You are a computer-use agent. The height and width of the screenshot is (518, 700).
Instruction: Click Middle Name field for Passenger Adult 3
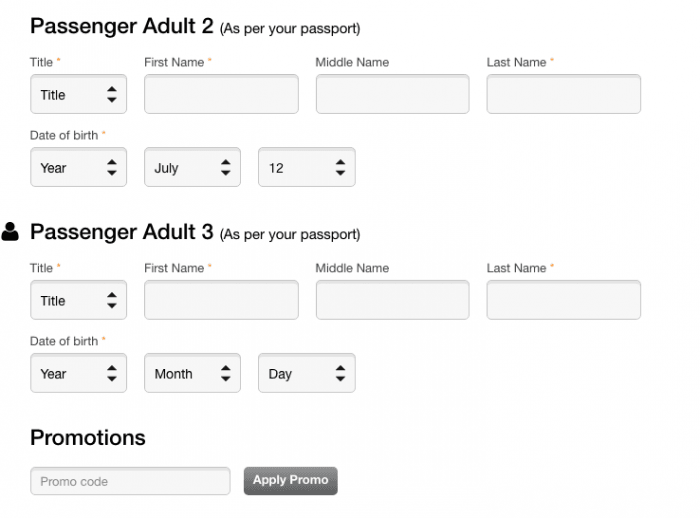392,300
